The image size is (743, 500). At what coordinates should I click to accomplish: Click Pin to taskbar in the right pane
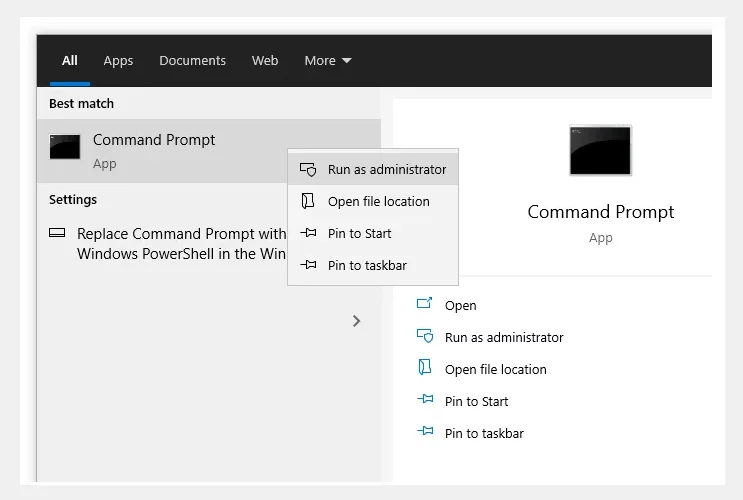tap(484, 434)
